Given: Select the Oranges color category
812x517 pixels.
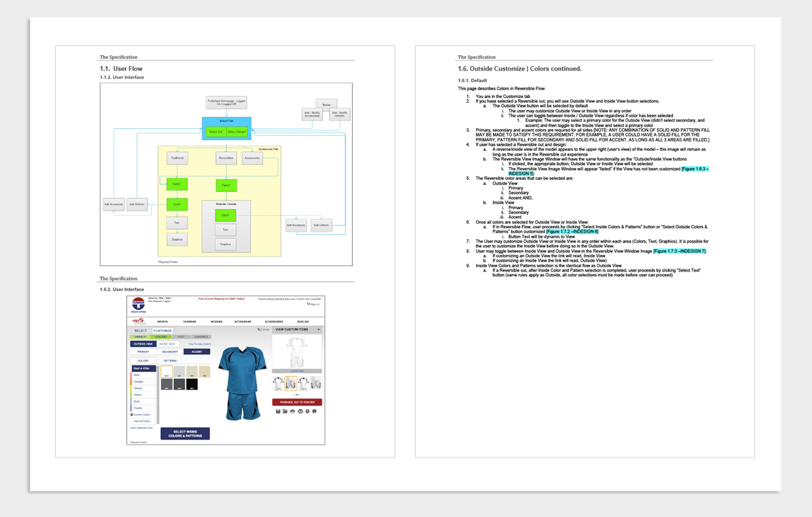Looking at the screenshot, I should tap(143, 382).
